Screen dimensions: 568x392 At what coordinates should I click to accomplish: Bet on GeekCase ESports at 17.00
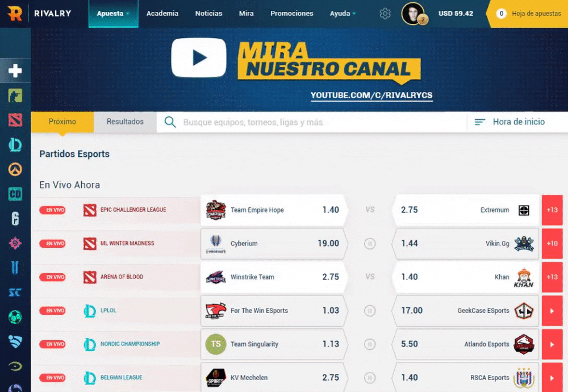point(466,311)
